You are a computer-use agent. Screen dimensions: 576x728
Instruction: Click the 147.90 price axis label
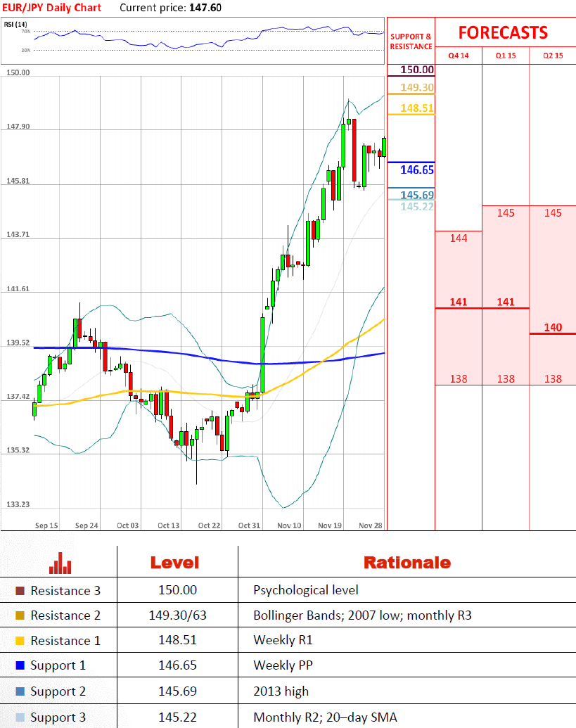tap(18, 127)
